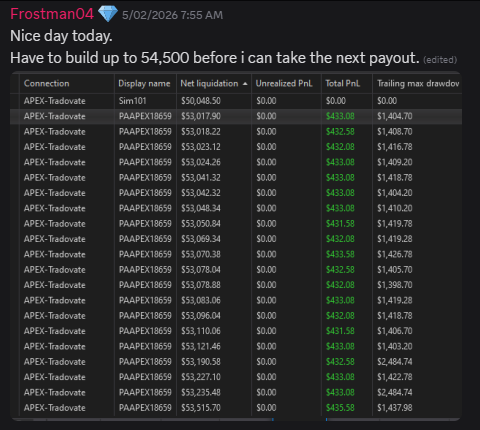The width and height of the screenshot is (480, 430).
Task: Click trailing drawdown value $1,437.98
Action: [395, 407]
